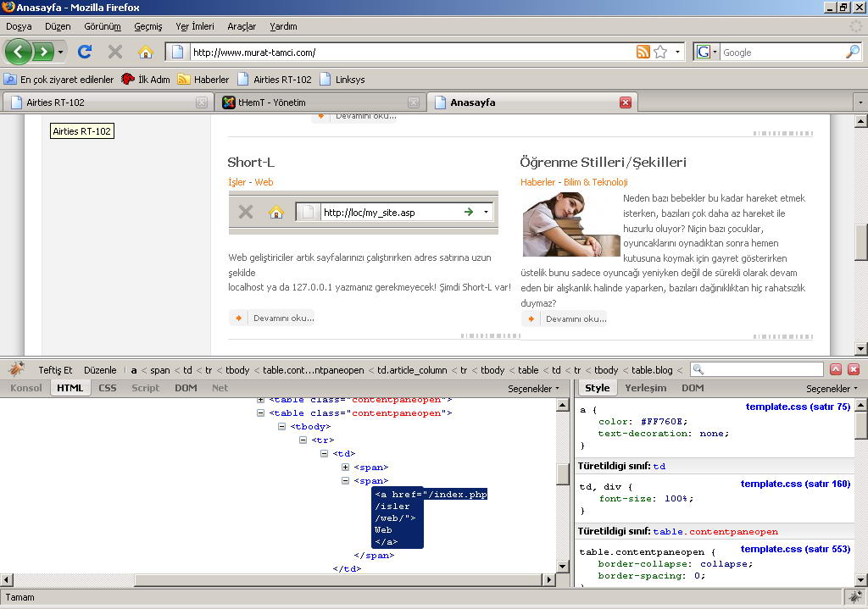868x609 pixels.
Task: Switch to the Yerleşim side panel tab
Action: coord(646,388)
